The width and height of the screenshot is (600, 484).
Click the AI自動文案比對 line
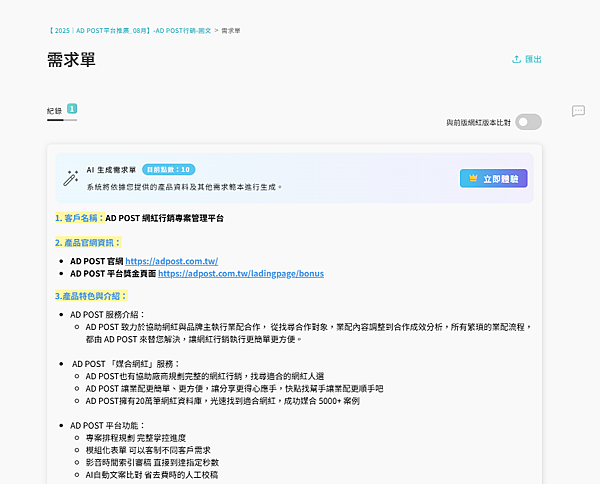coord(152,475)
